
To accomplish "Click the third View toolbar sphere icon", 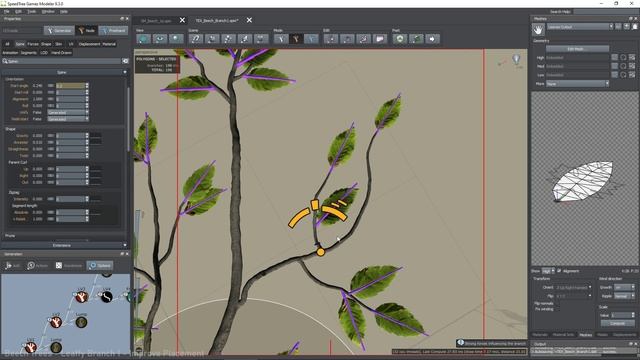I will [176, 39].
